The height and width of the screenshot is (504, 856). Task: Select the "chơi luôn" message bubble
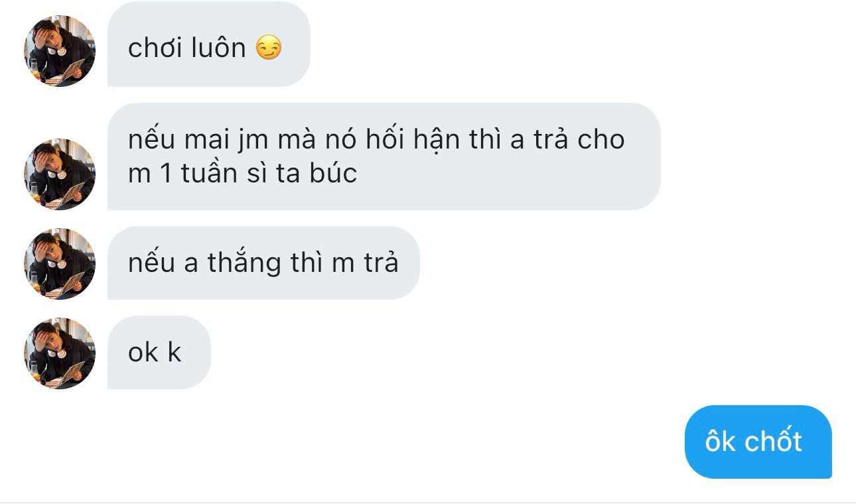(209, 44)
